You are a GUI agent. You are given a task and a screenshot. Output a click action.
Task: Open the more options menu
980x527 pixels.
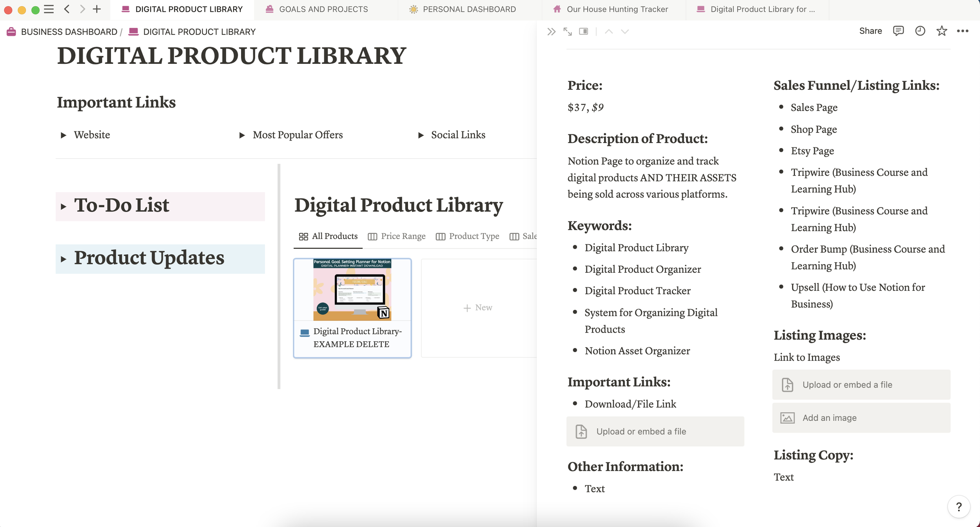coord(963,31)
